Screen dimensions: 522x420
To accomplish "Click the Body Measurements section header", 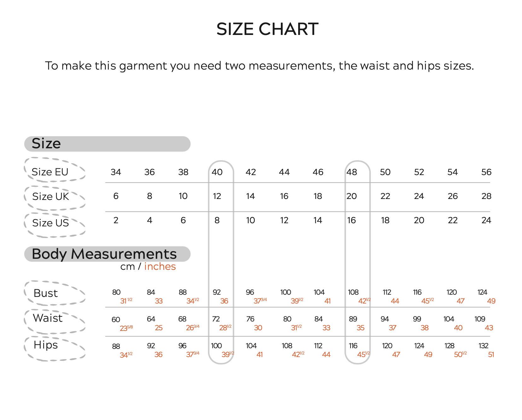I will (104, 254).
